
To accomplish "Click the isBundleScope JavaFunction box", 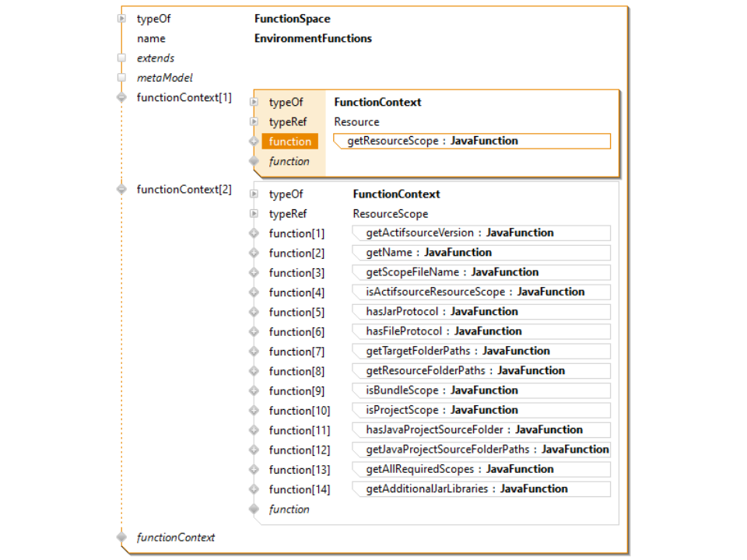I will pyautogui.click(x=481, y=390).
